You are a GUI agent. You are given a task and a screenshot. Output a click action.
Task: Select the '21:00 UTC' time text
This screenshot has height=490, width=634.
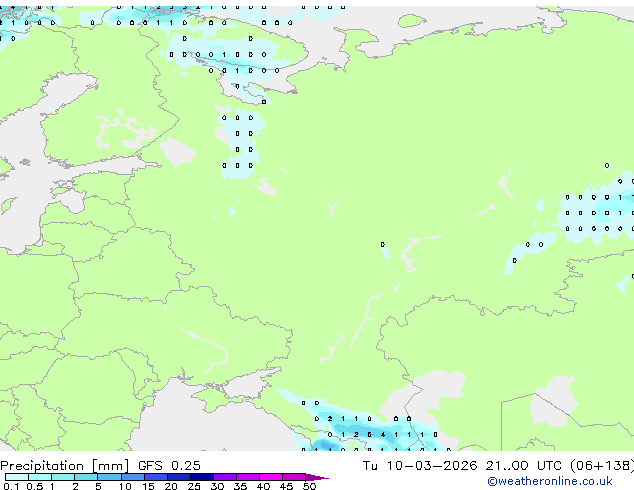pyautogui.click(x=524, y=466)
